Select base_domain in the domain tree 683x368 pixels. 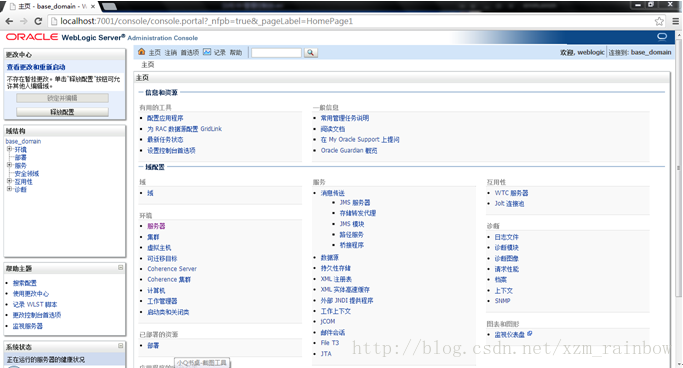23,141
